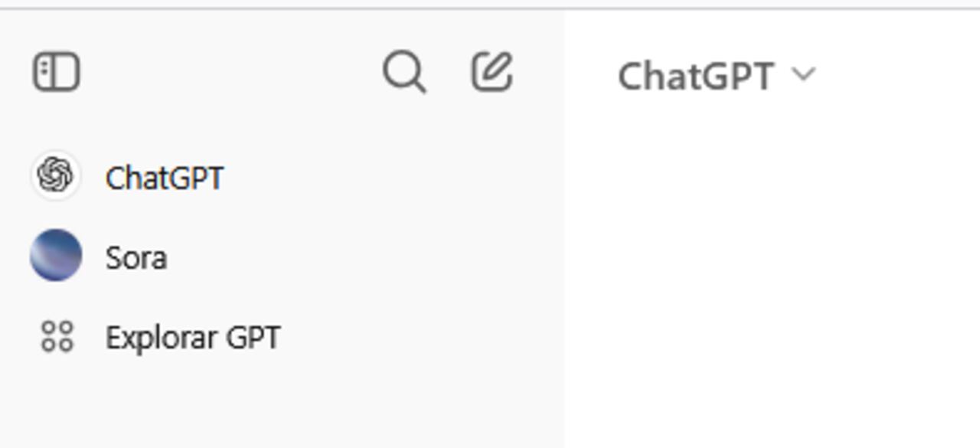Open the search chats magnifier icon
The image size is (980, 448).
[x=403, y=73]
